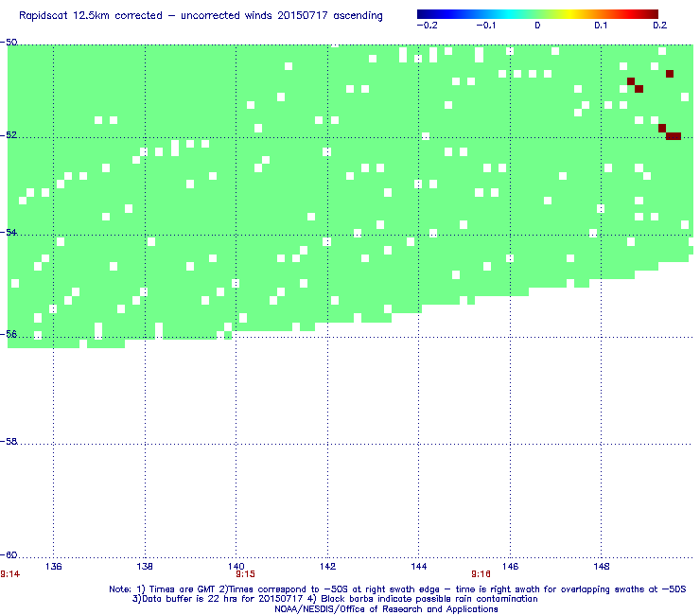
Task: Click the red time label 9:16
Action: [481, 574]
